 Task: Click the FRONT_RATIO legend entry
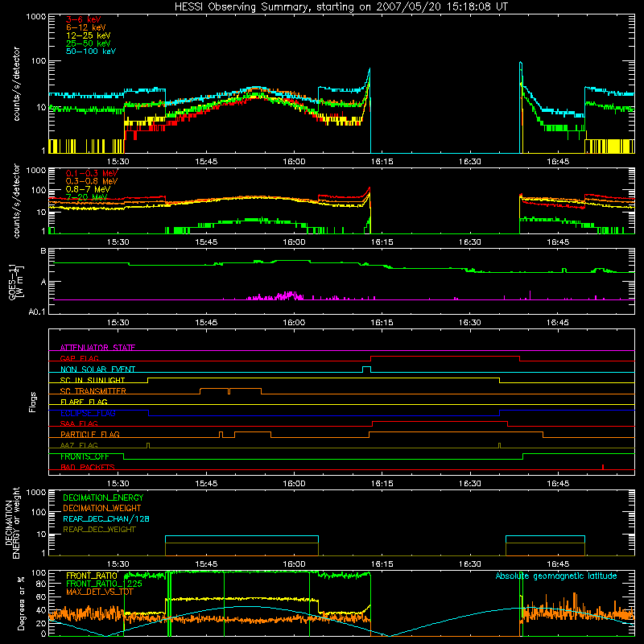[91, 576]
